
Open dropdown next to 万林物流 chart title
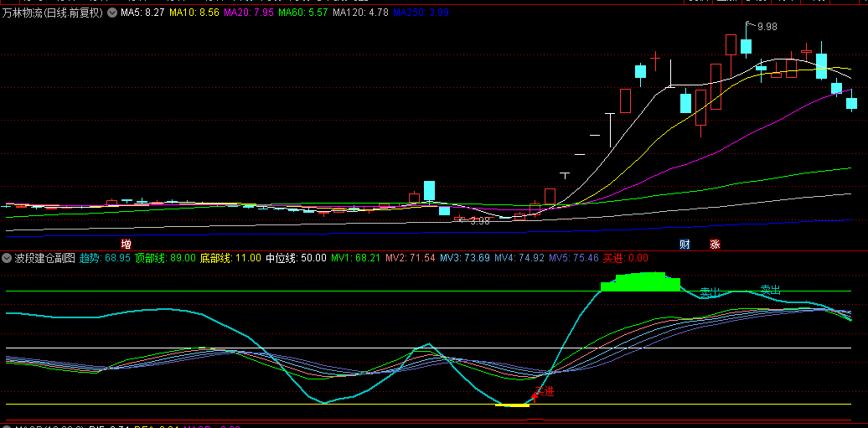[112, 13]
